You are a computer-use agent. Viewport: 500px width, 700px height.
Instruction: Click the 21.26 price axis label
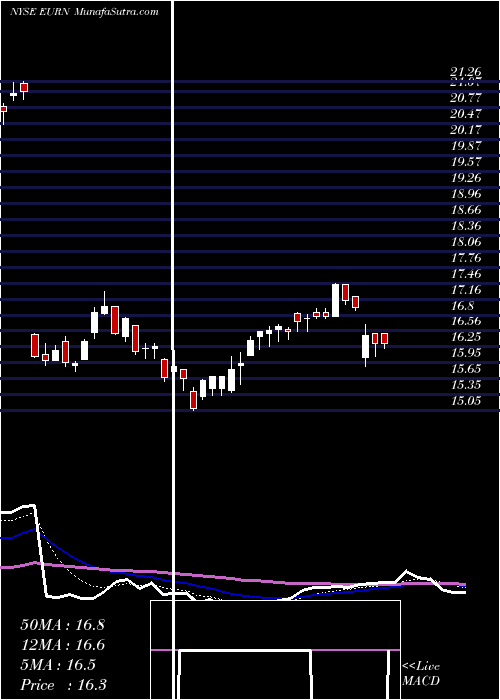pos(466,71)
